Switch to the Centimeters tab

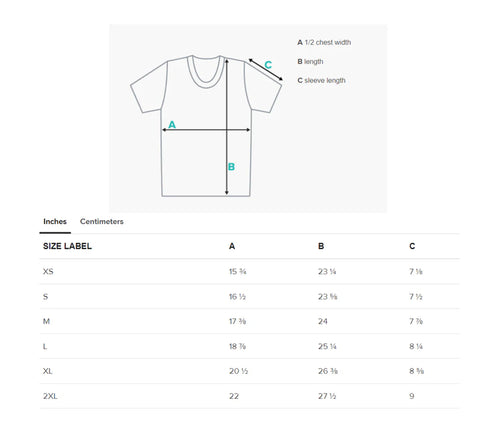click(102, 222)
